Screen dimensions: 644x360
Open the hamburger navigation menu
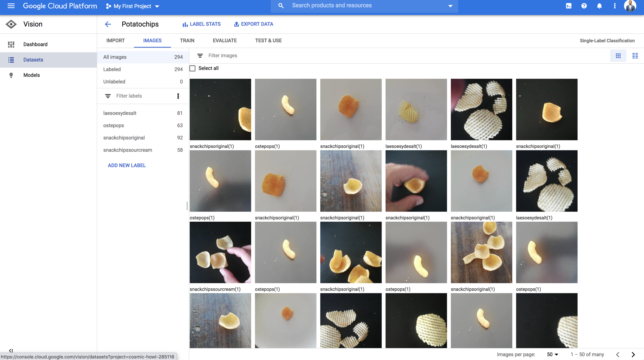(x=11, y=6)
